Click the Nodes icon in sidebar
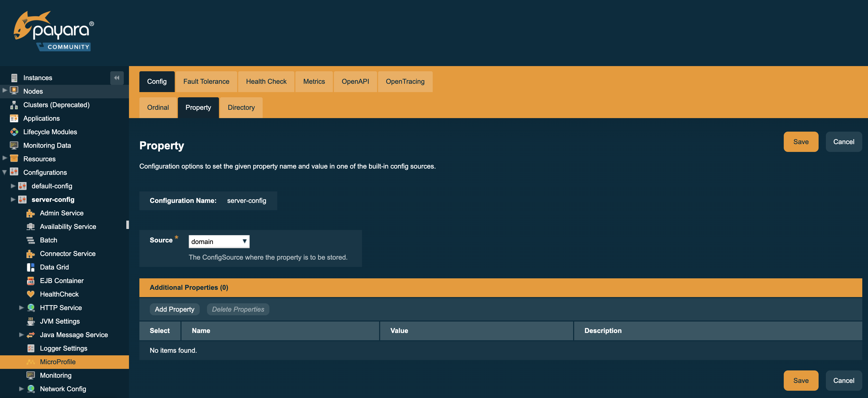The height and width of the screenshot is (398, 868). coord(14,91)
